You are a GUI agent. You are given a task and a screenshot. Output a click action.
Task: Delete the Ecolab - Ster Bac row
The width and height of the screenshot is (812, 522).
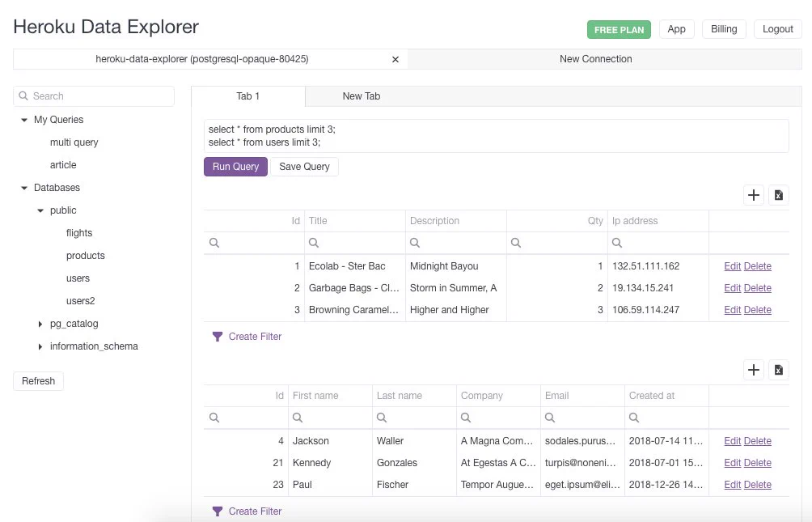[x=758, y=266]
